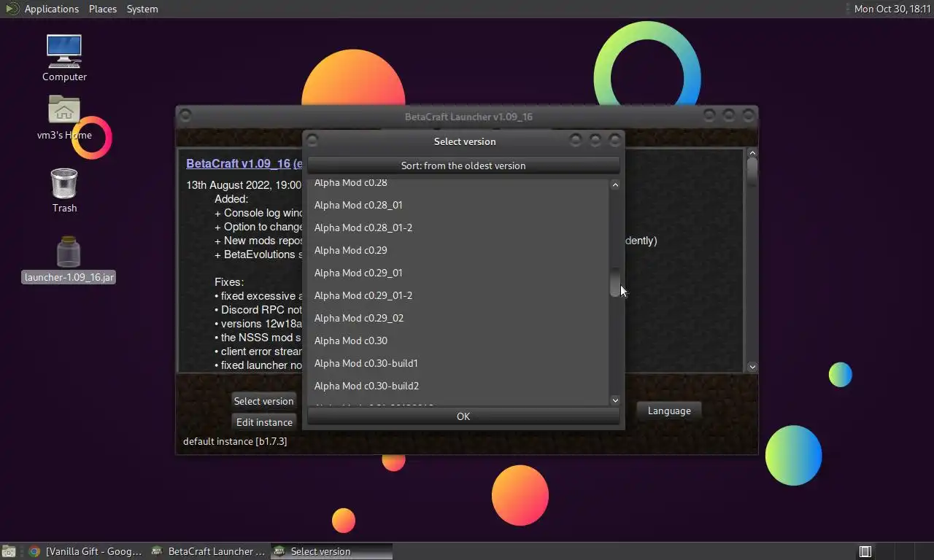Image resolution: width=934 pixels, height=560 pixels.
Task: Open the BetaCraft v1.09_16 changelog link
Action: point(244,164)
